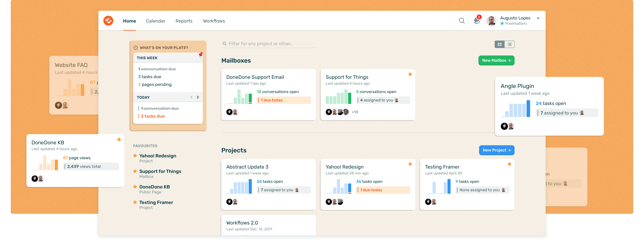Screen dimensions: 644x246
Task: Switch to grid view layout
Action: 499,44
